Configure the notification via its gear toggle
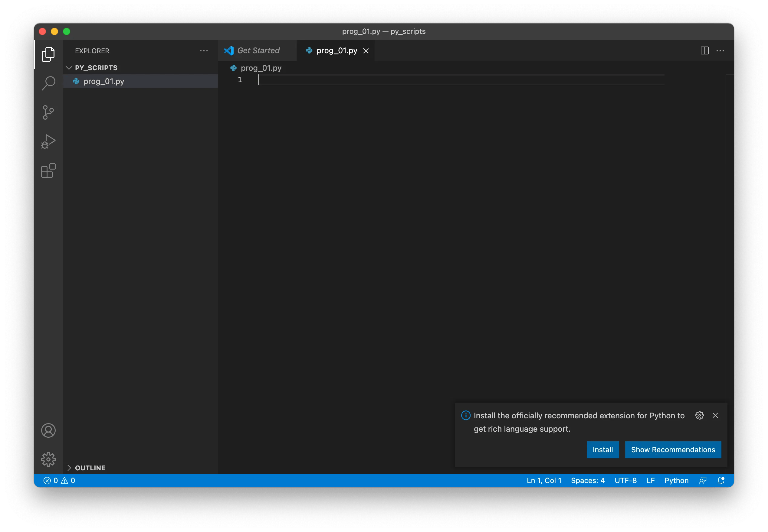The image size is (768, 532). (x=699, y=415)
